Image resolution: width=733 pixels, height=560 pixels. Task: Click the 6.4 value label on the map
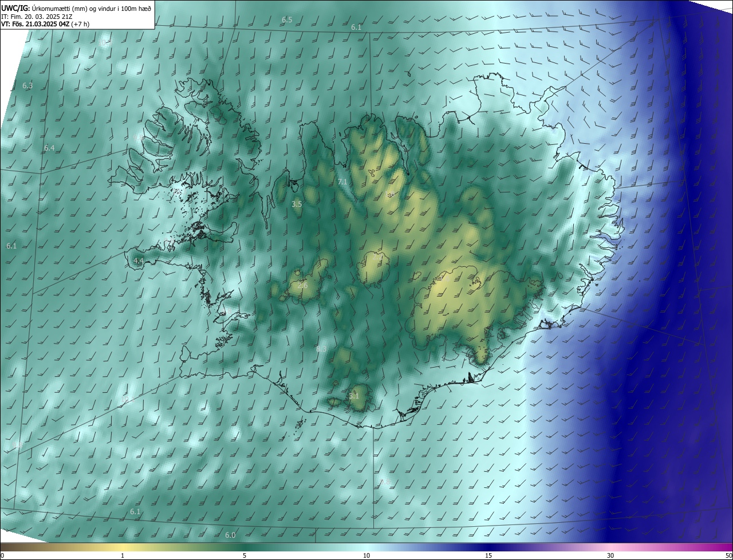pyautogui.click(x=49, y=148)
